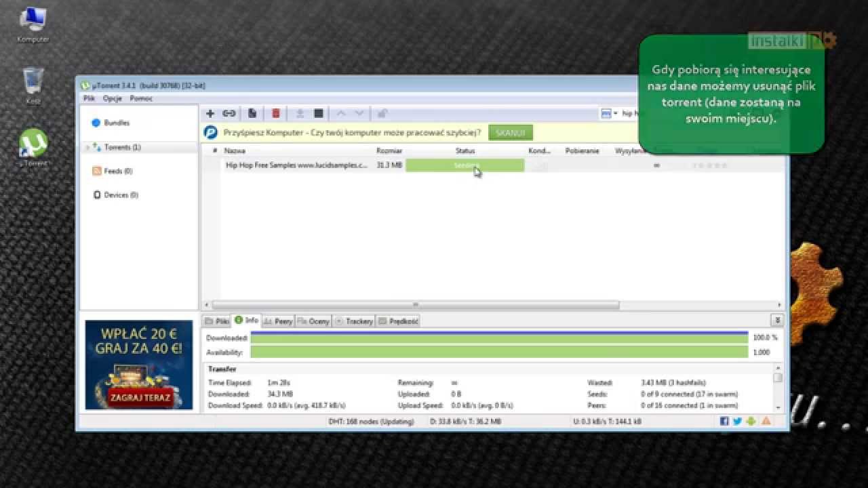The image size is (868, 488).
Task: Click ZAGRAJ TERAZ ad button
Action: pyautogui.click(x=139, y=398)
